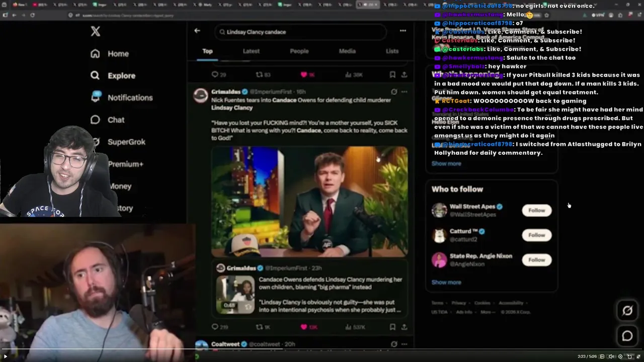
Task: Open the quoted Grimaldus post text
Action: (x=331, y=294)
